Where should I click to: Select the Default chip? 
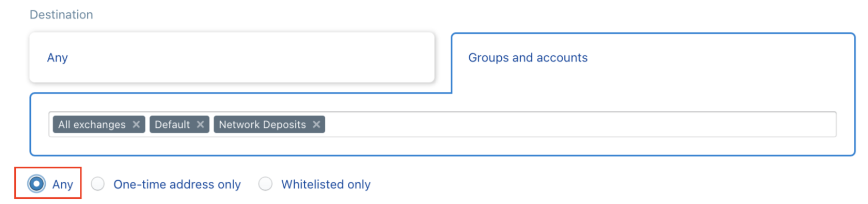[179, 125]
